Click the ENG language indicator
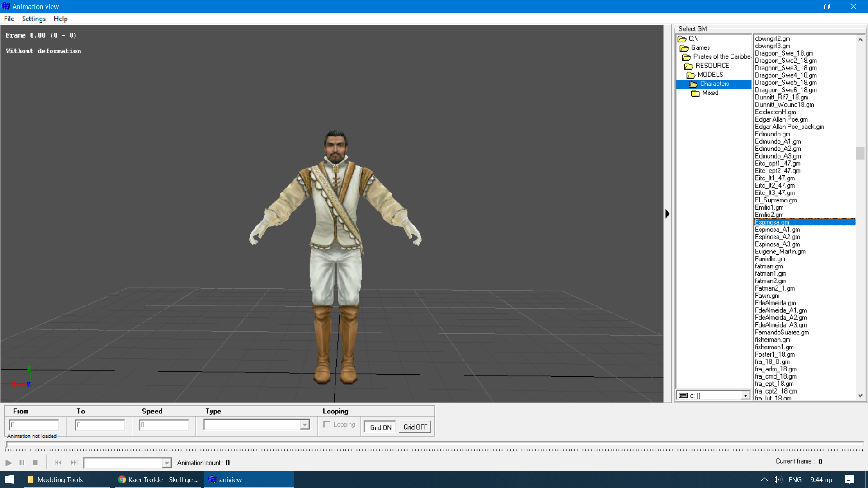This screenshot has height=488, width=868. pyautogui.click(x=795, y=480)
